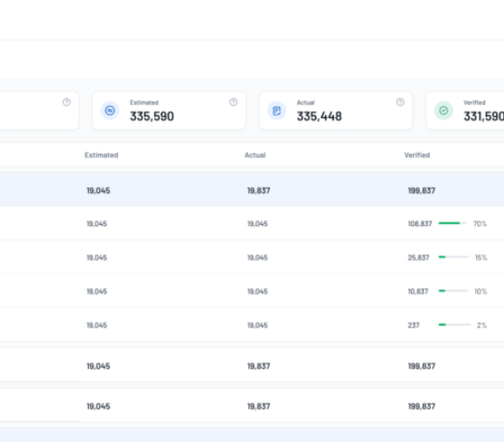
Task: Click the Actual cell in the 25,837 row
Action: click(258, 257)
